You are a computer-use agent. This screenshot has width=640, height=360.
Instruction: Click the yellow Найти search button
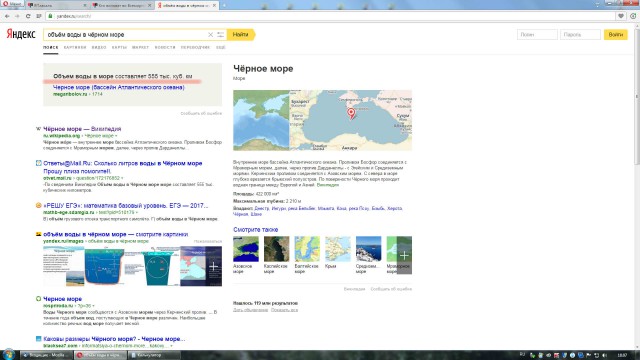pos(241,35)
